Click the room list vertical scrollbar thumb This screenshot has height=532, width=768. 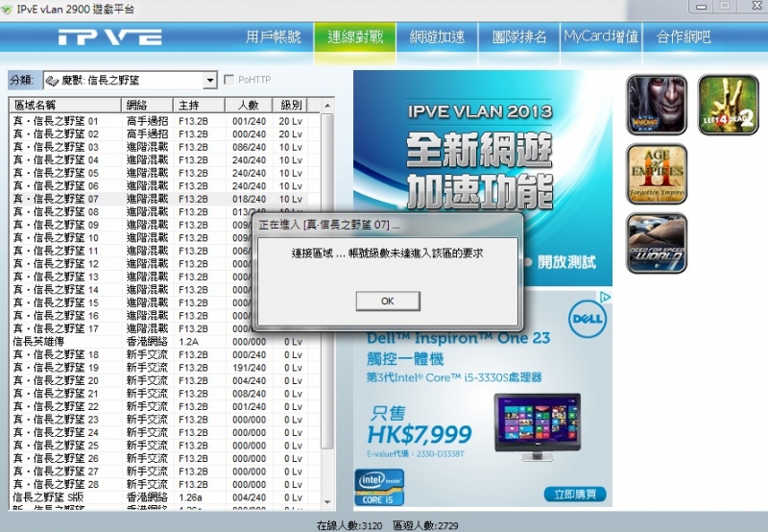tap(327, 280)
